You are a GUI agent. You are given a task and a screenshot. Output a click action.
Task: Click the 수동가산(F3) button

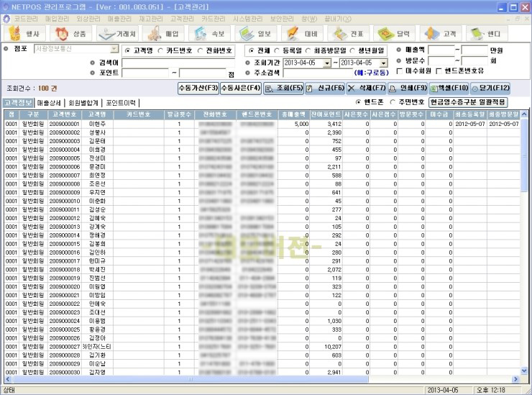tap(198, 88)
